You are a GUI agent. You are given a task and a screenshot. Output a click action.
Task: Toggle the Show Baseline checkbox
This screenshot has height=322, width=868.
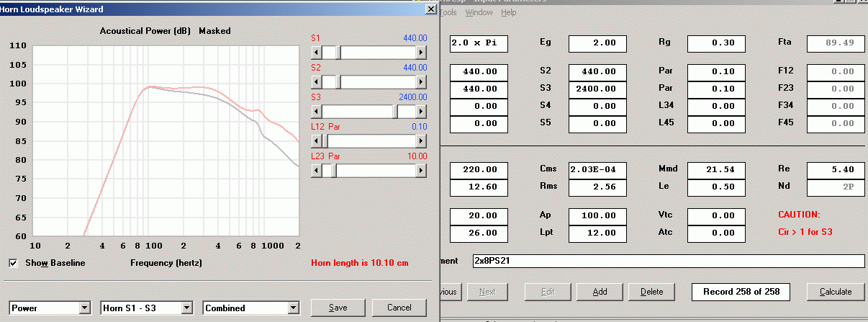point(13,262)
